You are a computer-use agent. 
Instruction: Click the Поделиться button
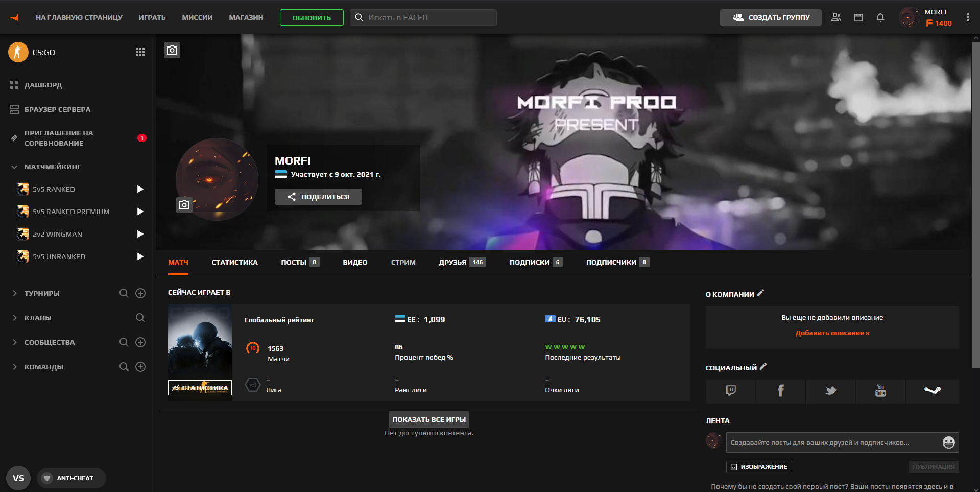tap(318, 197)
